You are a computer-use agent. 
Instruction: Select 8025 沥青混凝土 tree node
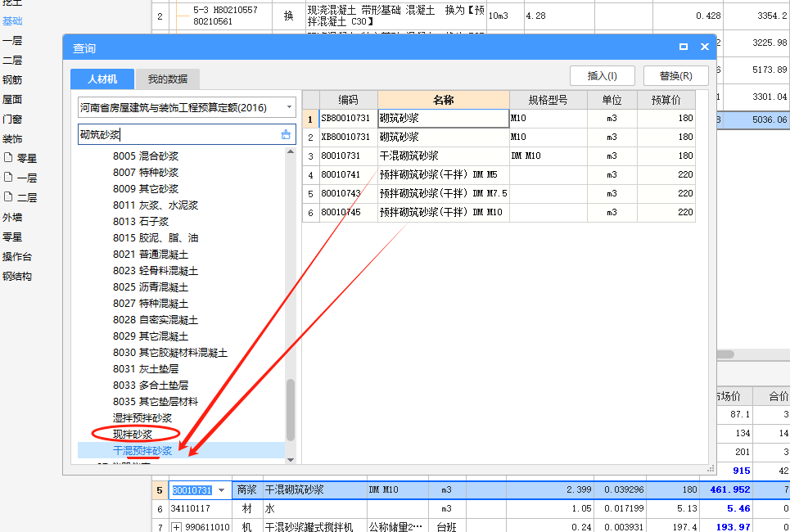[151, 287]
